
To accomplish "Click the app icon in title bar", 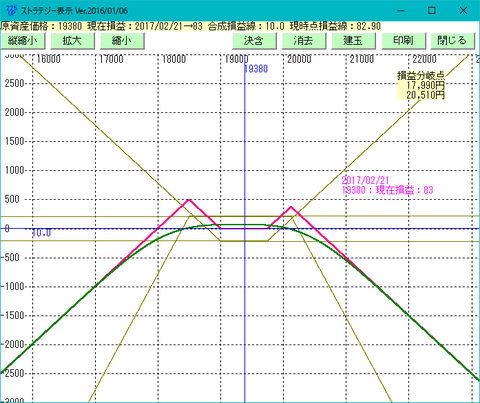I will click(11, 10).
